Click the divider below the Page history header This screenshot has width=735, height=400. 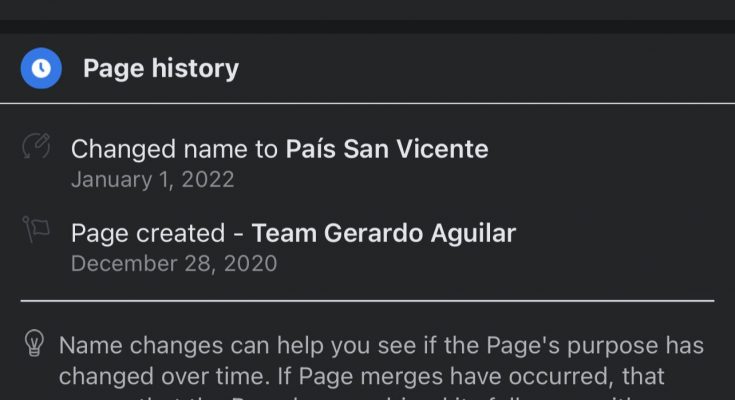368,103
